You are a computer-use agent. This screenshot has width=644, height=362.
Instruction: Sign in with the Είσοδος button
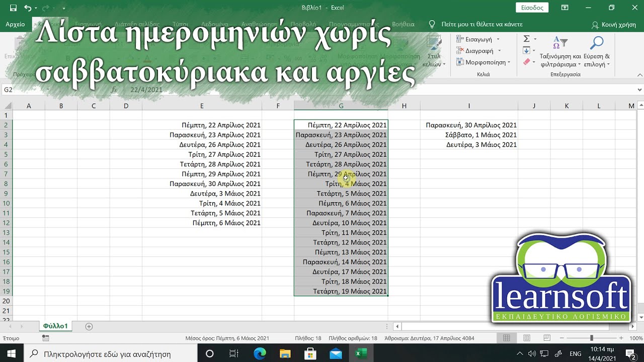(532, 8)
